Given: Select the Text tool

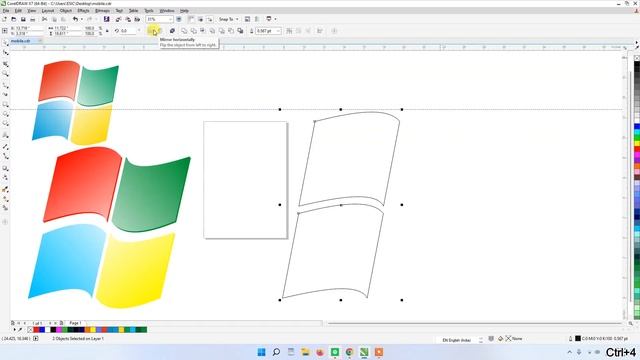Looking at the screenshot, I should pyautogui.click(x=5, y=135).
